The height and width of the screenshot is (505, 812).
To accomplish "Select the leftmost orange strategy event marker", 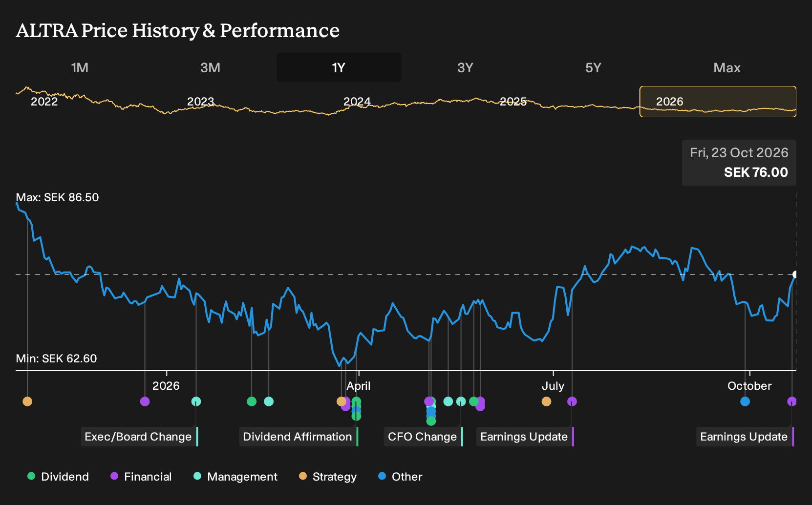I will [x=27, y=401].
